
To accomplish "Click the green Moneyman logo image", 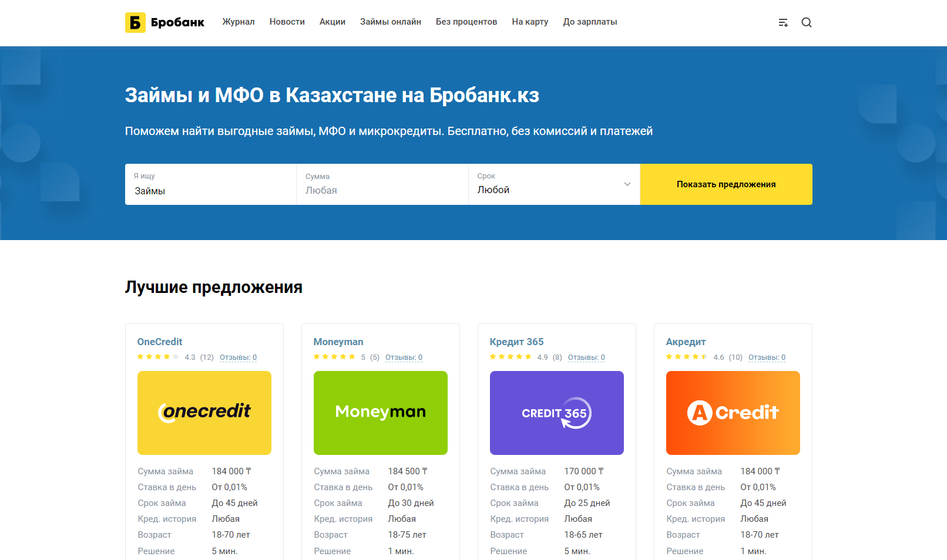I will [381, 413].
